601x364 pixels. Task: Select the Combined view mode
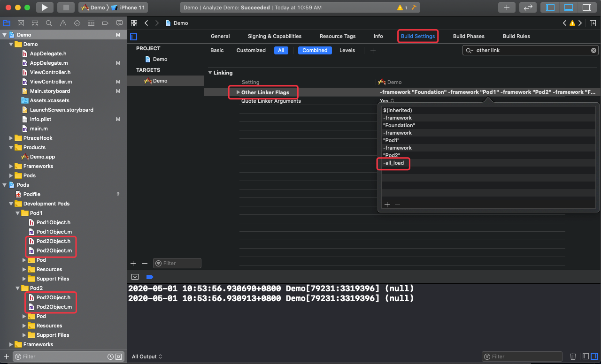pos(315,50)
